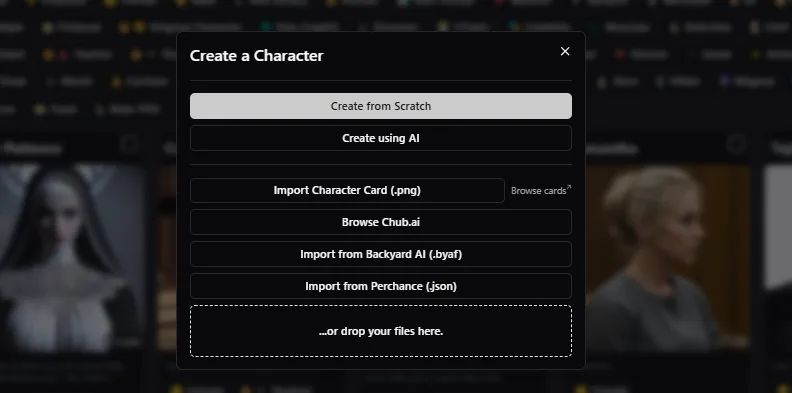Image resolution: width=792 pixels, height=393 pixels.
Task: Click the circular icon on the nun card header
Action: pyautogui.click(x=130, y=145)
